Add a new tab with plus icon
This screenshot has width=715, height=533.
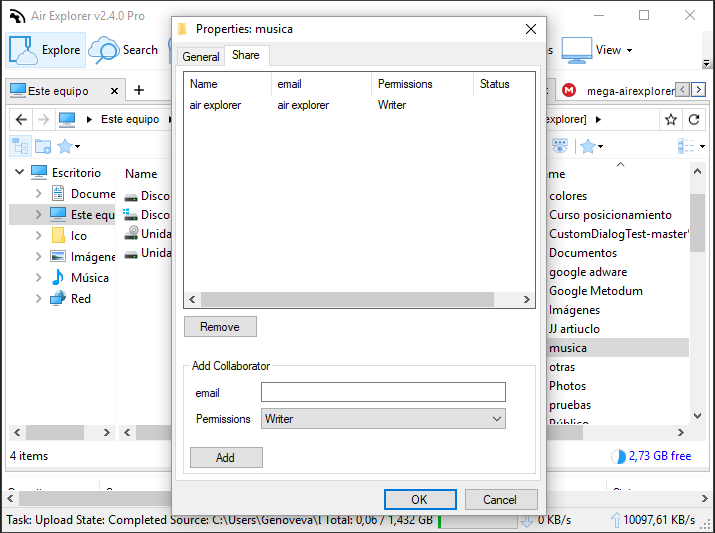coord(139,90)
